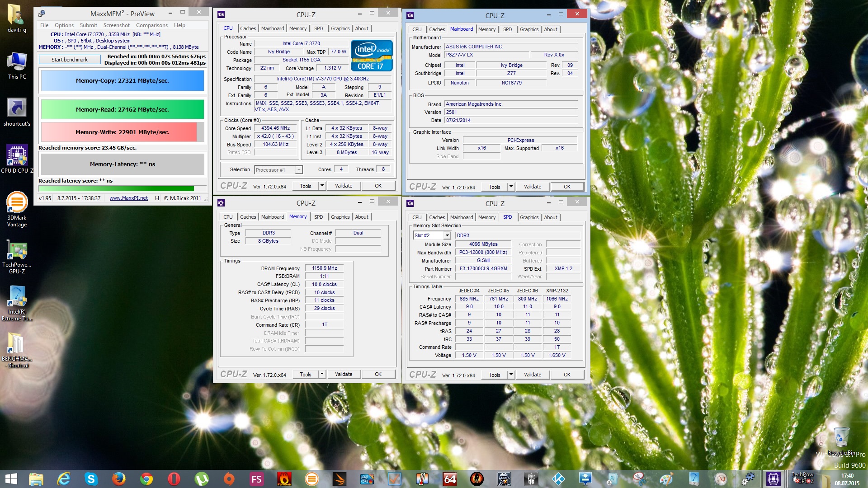This screenshot has height=488, width=868.
Task: Click Core Speed value 4394.46 MHz
Action: (x=275, y=128)
